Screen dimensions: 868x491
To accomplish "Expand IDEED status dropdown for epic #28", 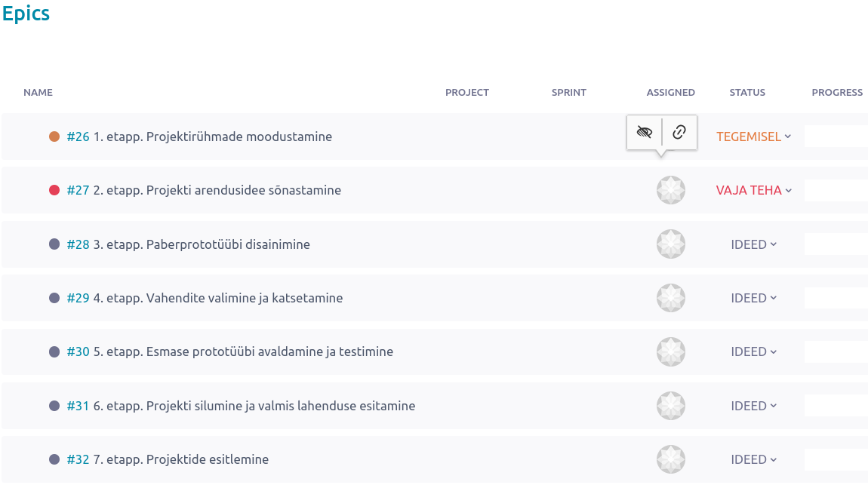I will [753, 244].
